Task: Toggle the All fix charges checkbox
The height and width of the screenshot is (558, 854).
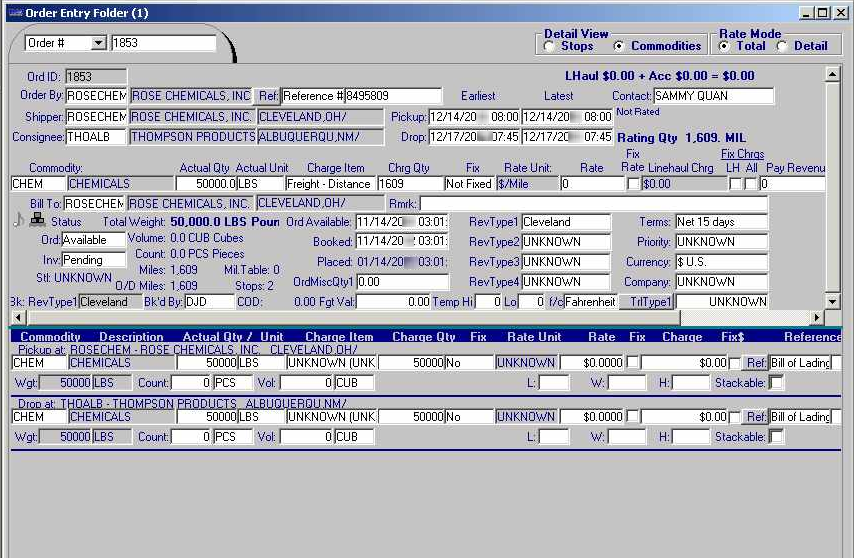Action: pos(751,184)
